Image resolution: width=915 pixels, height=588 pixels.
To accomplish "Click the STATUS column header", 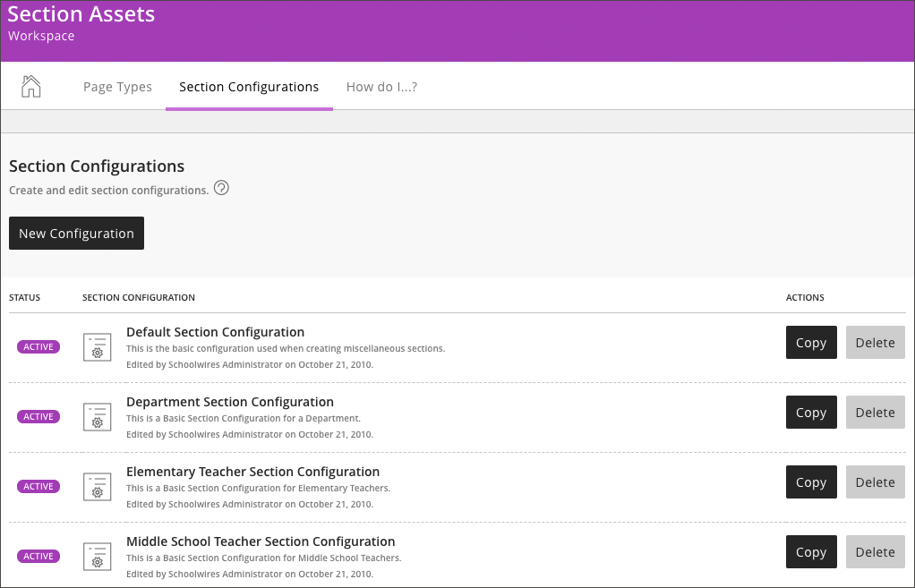I will click(24, 297).
